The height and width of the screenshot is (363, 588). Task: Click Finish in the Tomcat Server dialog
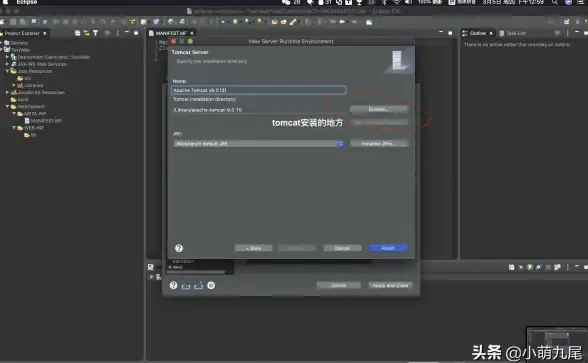click(388, 248)
